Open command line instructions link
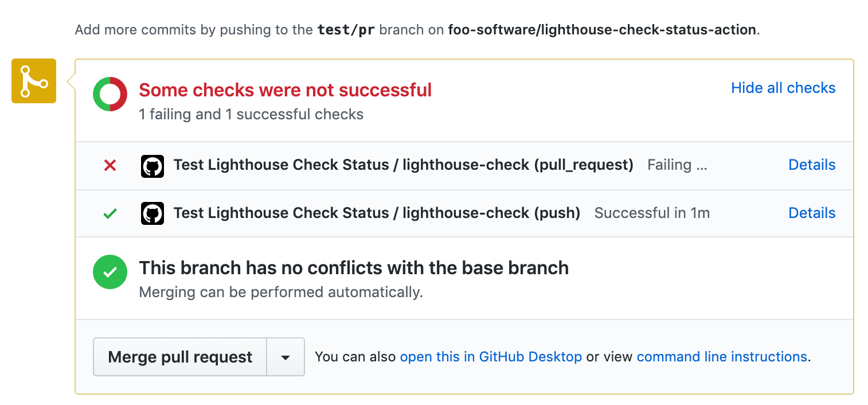Viewport: 868px width, 405px height. pos(722,356)
